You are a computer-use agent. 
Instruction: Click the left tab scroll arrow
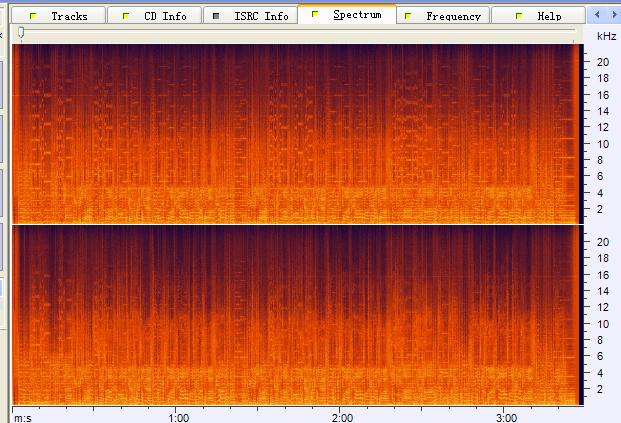pos(597,15)
